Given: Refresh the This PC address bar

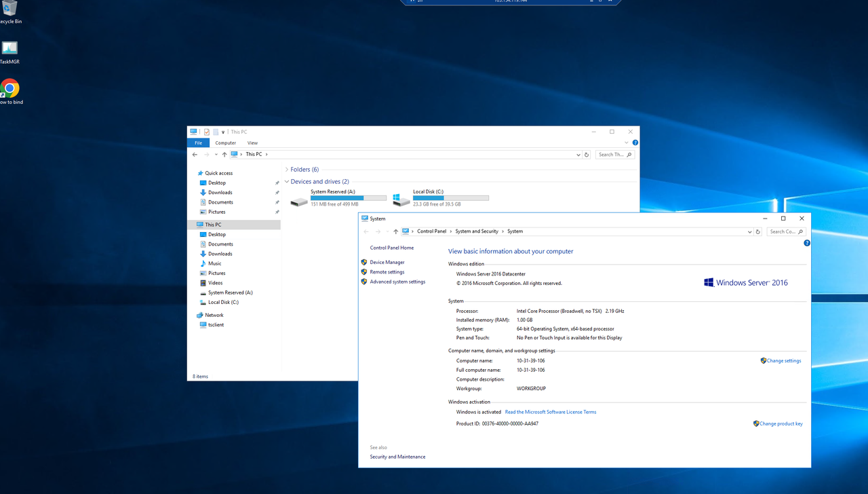Looking at the screenshot, I should pyautogui.click(x=587, y=155).
